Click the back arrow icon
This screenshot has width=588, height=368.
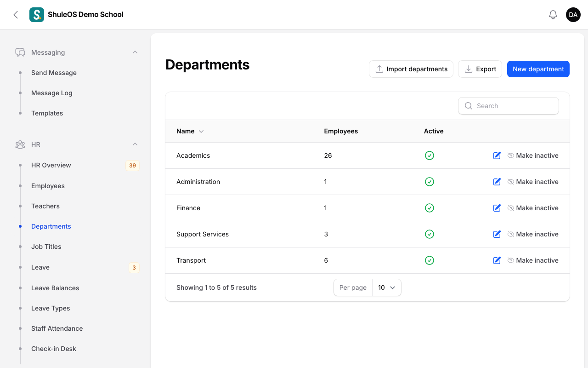pyautogui.click(x=16, y=15)
